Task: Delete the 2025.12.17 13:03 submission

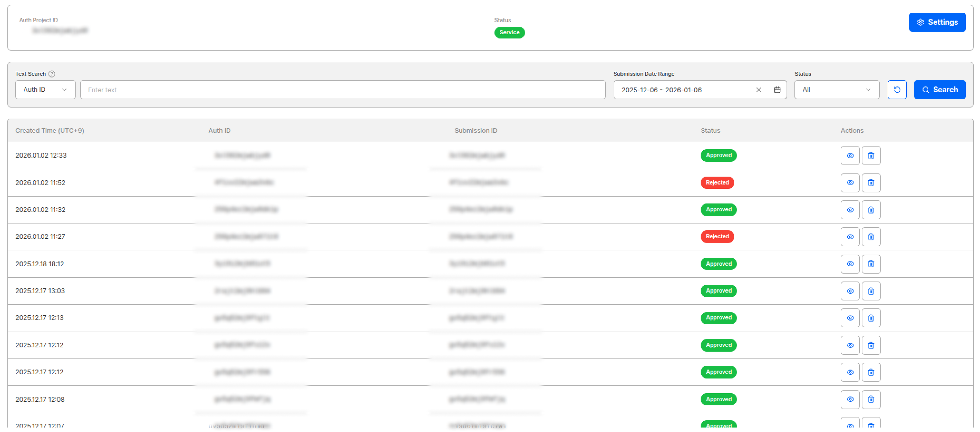Action: tap(871, 290)
